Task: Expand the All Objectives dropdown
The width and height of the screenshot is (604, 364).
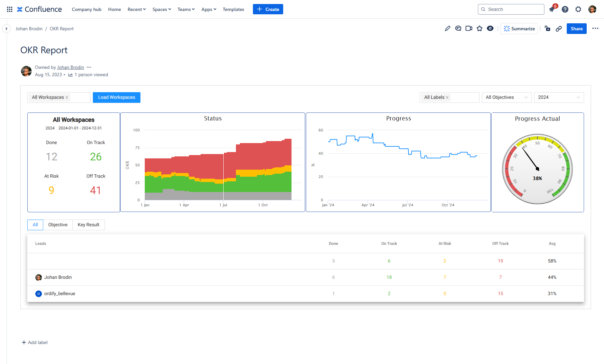Action: tap(506, 97)
